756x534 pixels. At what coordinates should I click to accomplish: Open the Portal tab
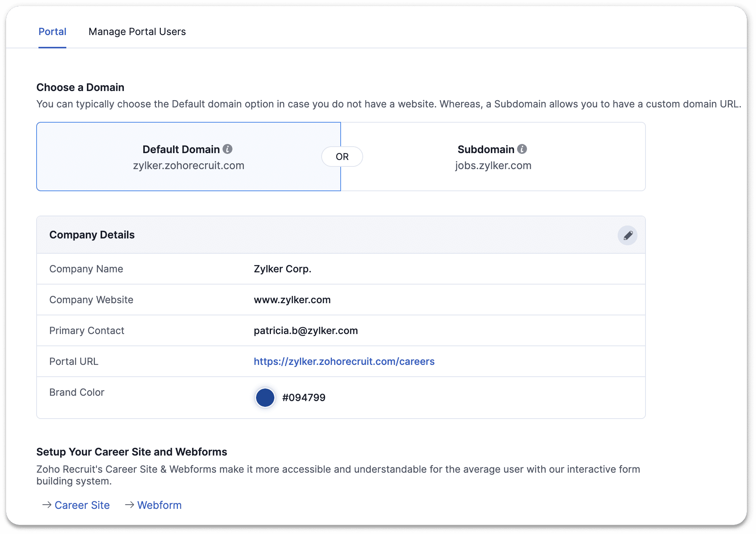point(52,32)
